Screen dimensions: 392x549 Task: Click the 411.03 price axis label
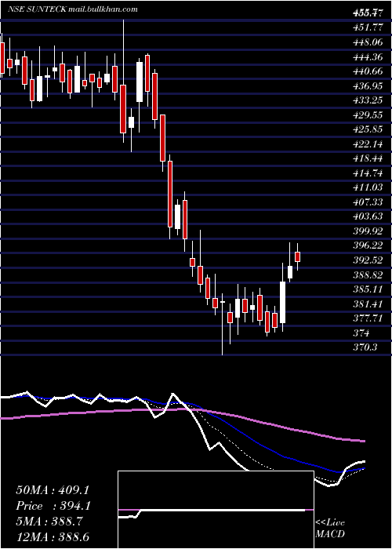[x=368, y=187]
